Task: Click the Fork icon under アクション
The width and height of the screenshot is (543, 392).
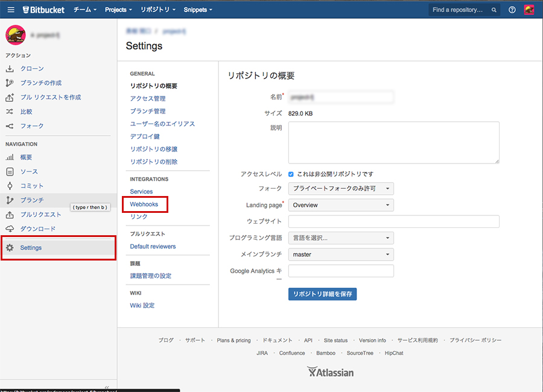Action: (x=9, y=125)
